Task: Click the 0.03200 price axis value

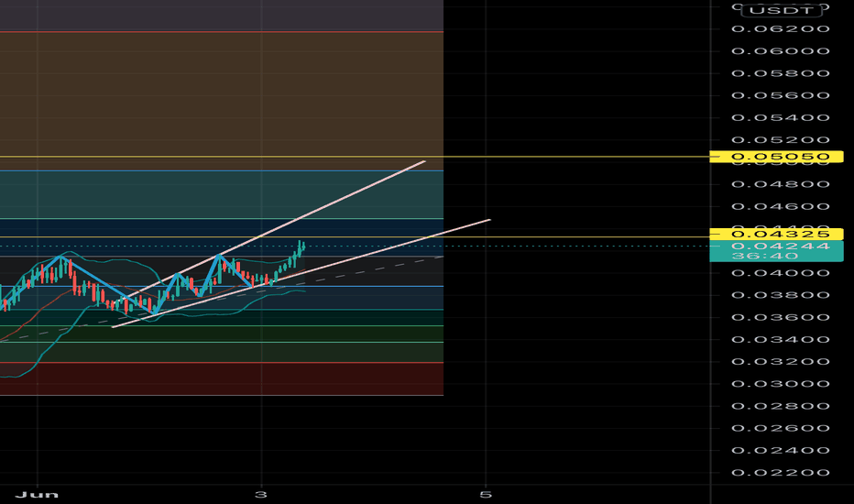Action: (x=781, y=362)
